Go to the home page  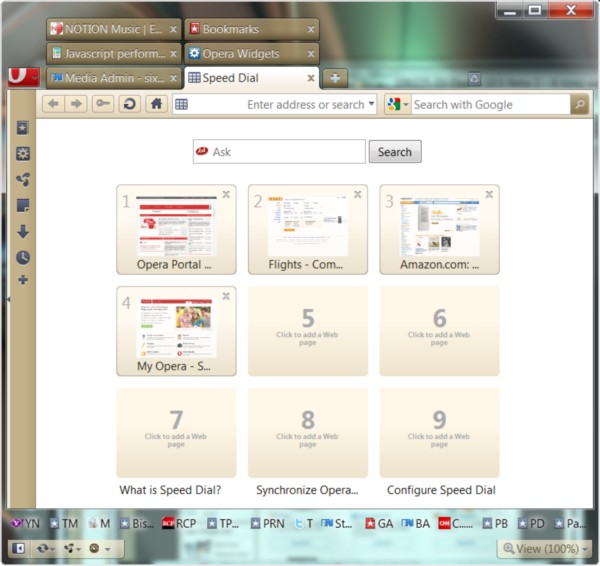point(156,104)
